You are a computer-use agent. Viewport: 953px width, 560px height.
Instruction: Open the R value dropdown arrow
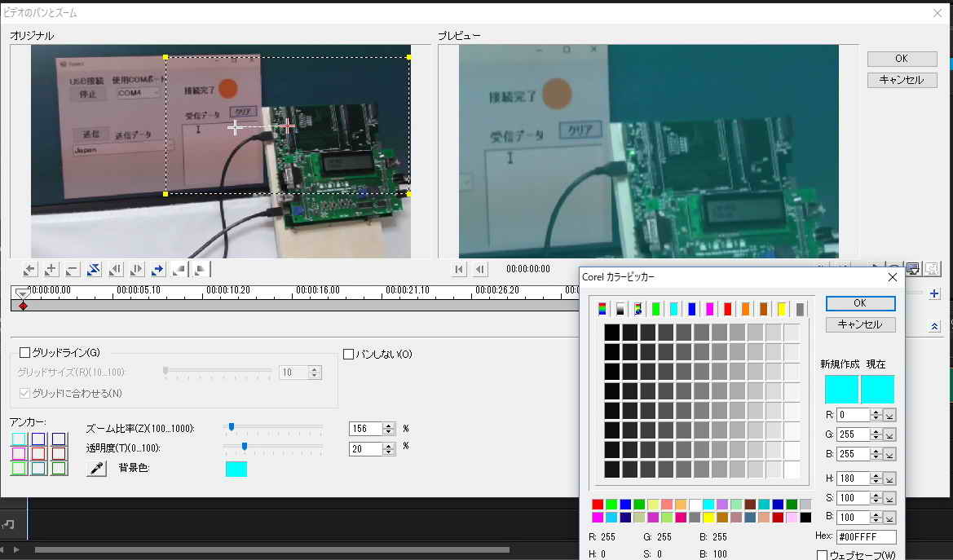[x=889, y=415]
